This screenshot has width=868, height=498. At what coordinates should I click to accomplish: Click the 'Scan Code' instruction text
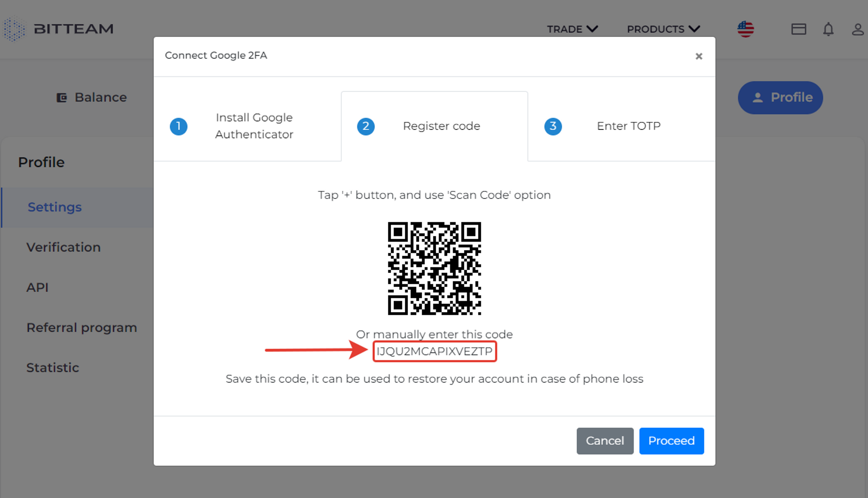434,195
